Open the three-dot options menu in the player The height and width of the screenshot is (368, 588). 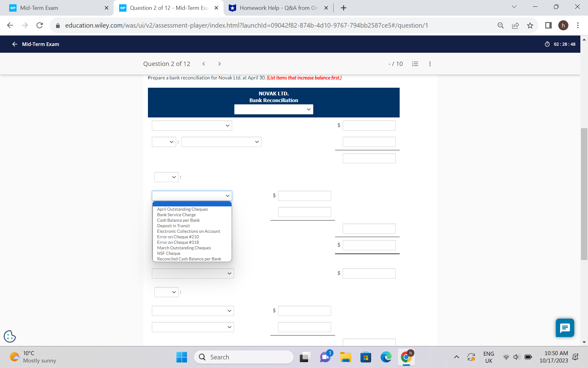point(430,63)
